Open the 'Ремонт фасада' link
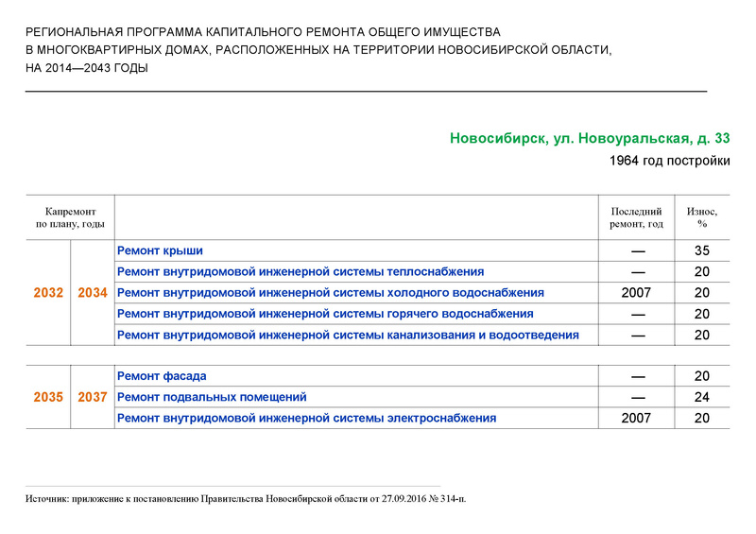Viewport: 756px width, 534px height. coord(162,376)
